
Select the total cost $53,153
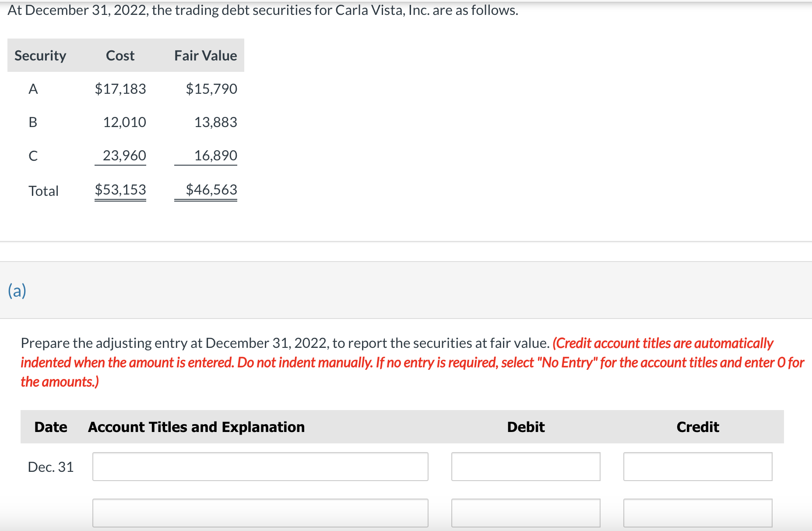pos(120,189)
